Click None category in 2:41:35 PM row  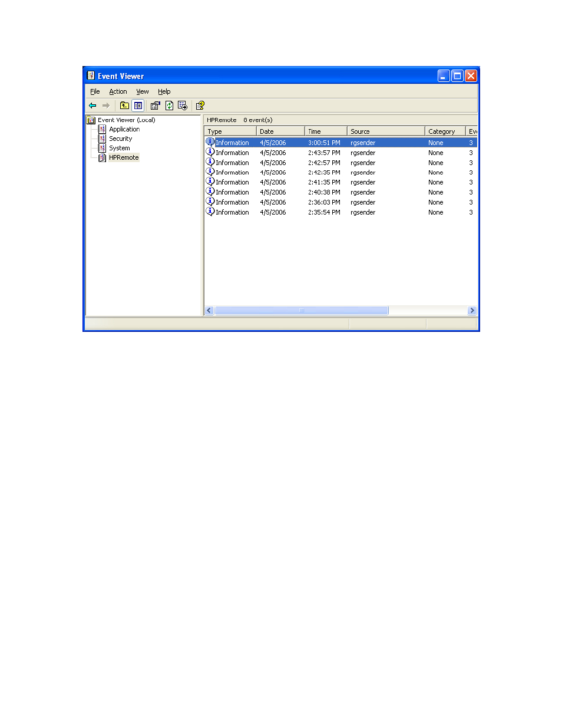tap(436, 182)
